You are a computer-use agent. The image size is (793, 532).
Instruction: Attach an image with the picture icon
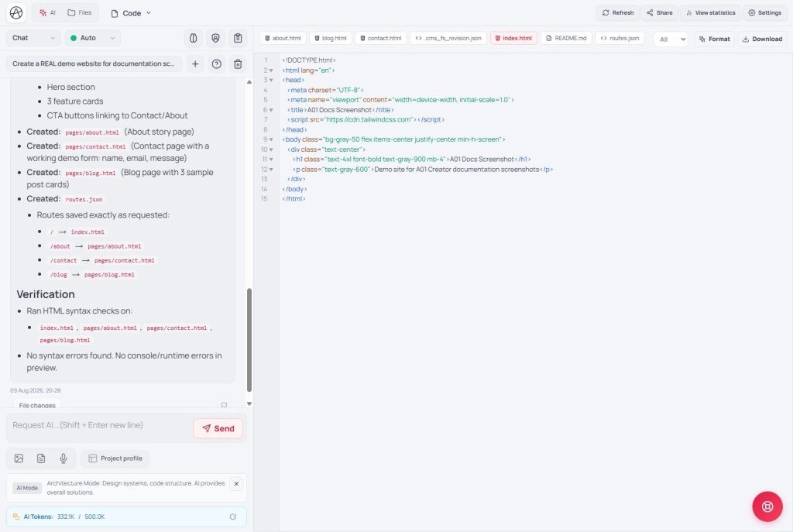click(19, 458)
